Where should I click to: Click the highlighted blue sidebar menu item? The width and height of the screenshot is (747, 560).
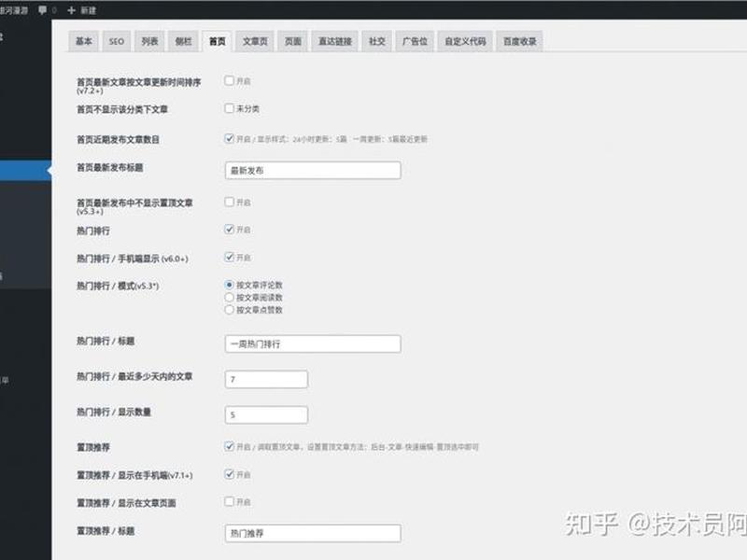pyautogui.click(x=26, y=171)
